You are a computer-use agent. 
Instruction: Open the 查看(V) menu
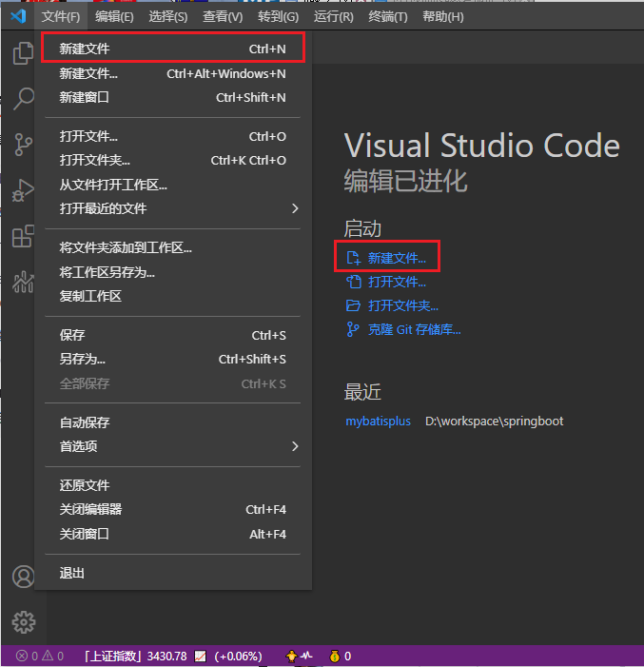pyautogui.click(x=223, y=16)
